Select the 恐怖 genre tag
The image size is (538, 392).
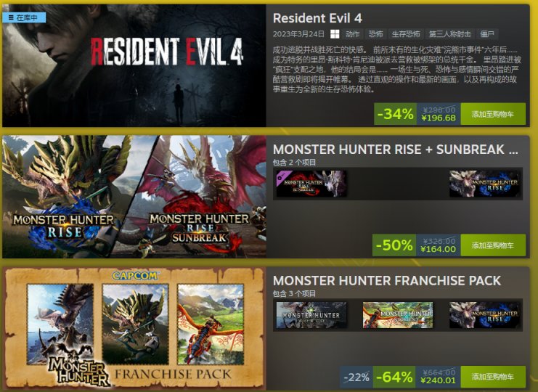(375, 34)
